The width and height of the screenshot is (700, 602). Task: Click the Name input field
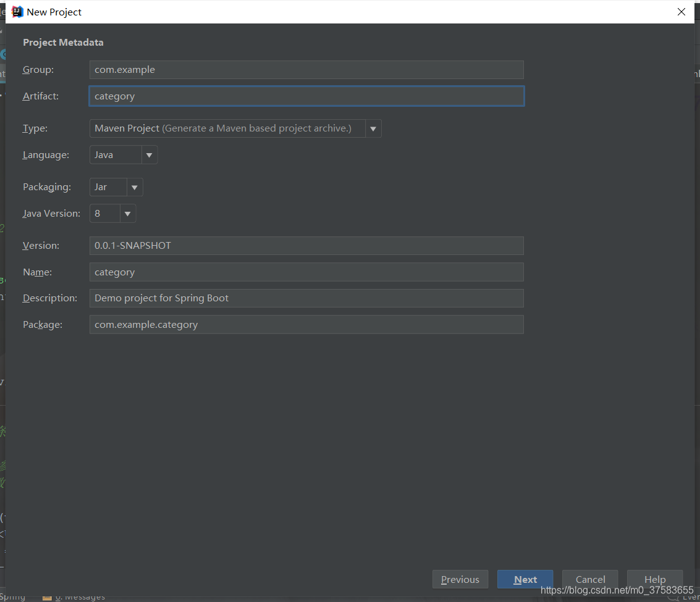tap(306, 272)
